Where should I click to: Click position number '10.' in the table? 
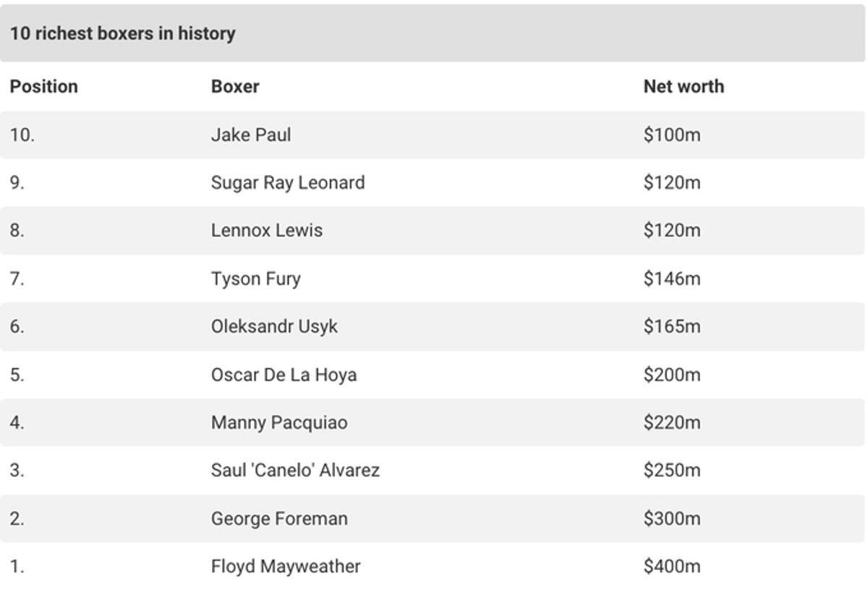point(22,135)
